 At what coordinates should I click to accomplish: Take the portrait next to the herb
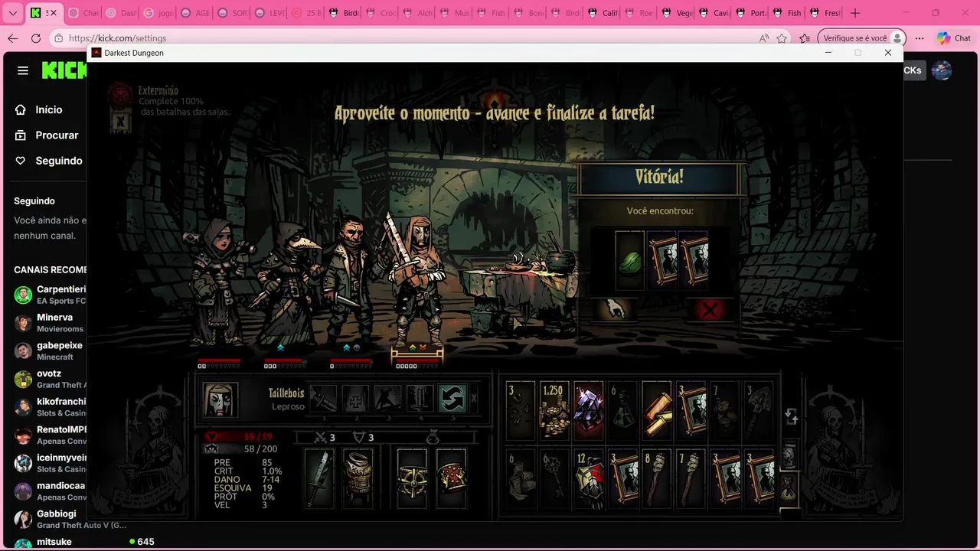[x=661, y=260]
